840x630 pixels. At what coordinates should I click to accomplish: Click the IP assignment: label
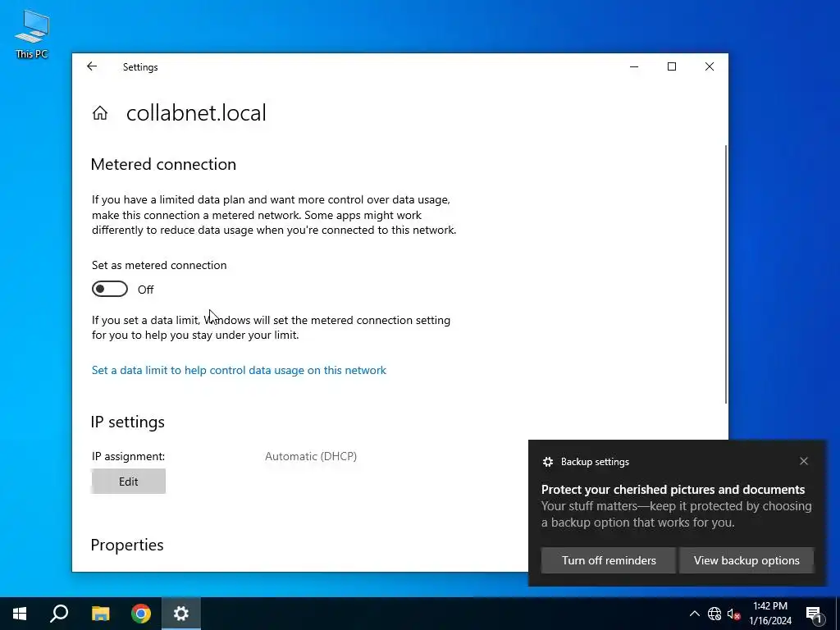tap(129, 456)
